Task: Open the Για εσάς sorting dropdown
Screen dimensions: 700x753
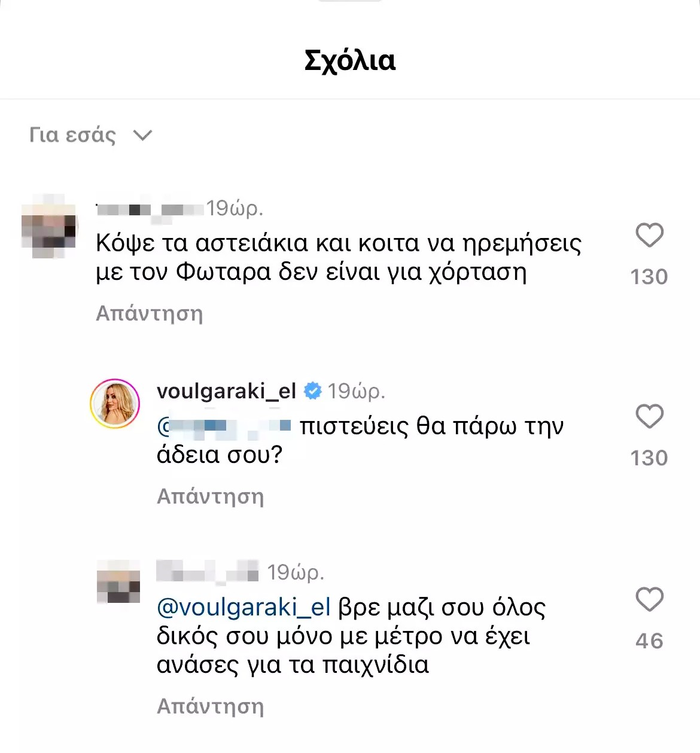Action: point(73,135)
